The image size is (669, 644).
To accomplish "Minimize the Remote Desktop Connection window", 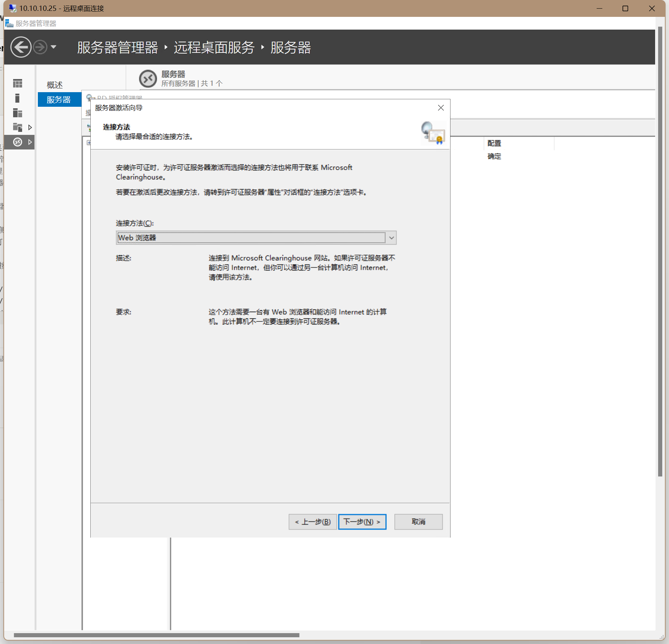I will tap(599, 8).
